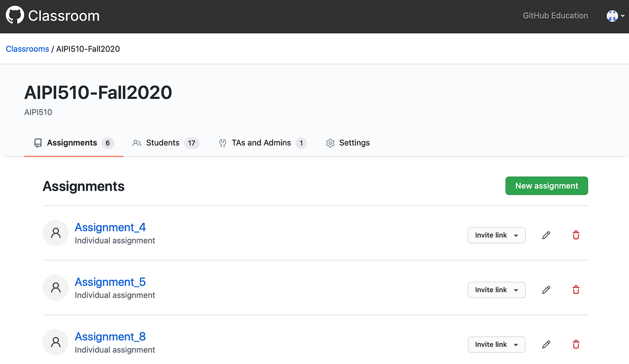This screenshot has height=364, width=629.
Task: Remove Assignment_8 via its trash icon
Action: click(x=576, y=344)
